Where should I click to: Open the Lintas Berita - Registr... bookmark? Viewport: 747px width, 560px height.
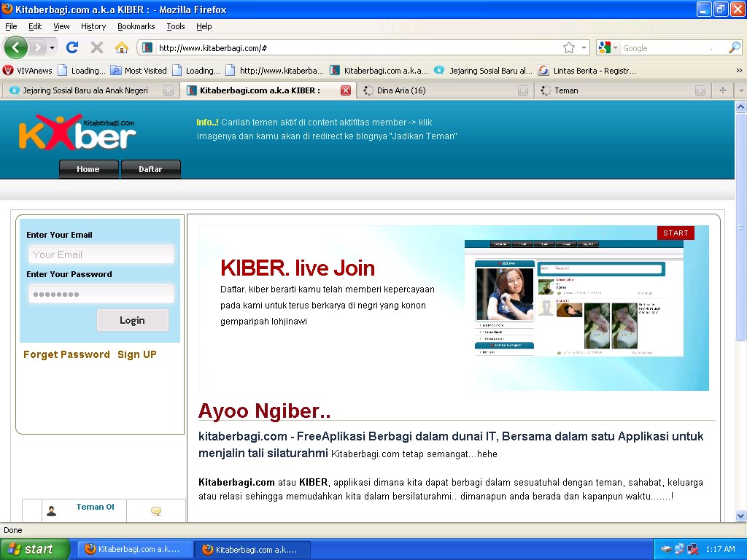587,71
